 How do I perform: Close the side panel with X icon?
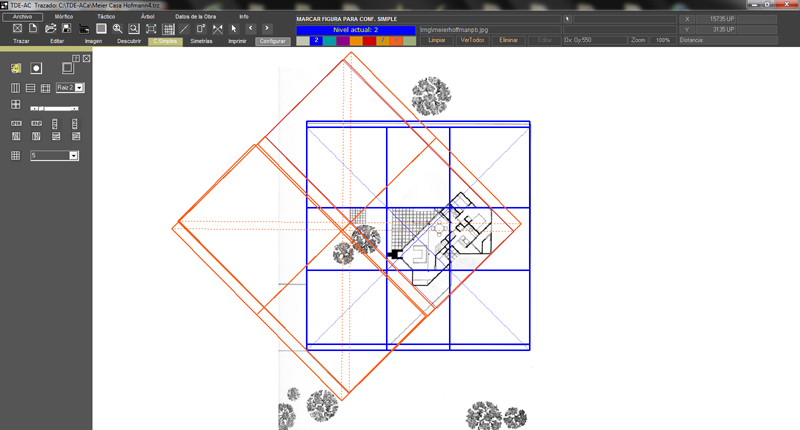tap(87, 58)
